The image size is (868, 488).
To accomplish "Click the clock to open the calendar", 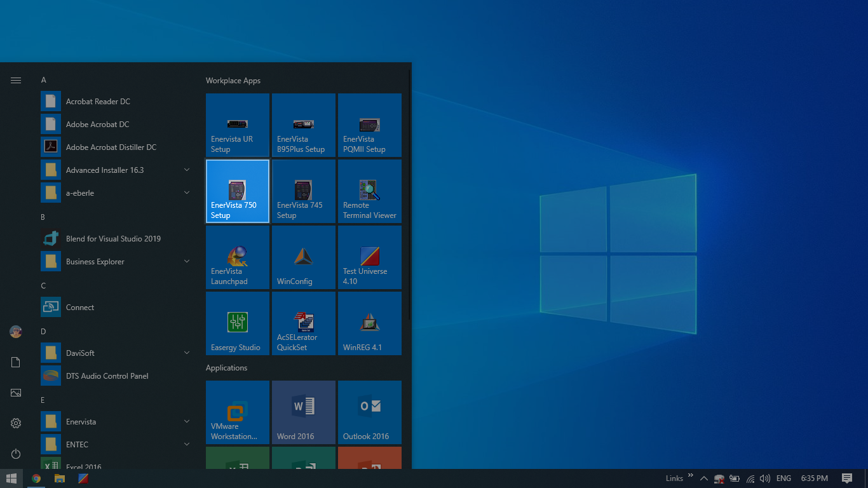I will click(814, 478).
